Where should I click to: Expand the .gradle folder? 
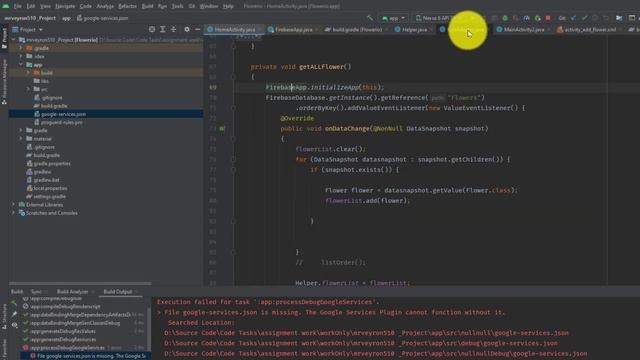click(21, 48)
